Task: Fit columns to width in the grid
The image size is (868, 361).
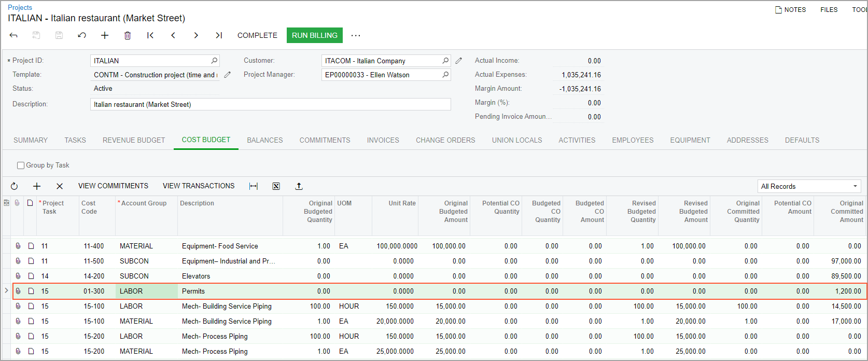Action: point(254,186)
